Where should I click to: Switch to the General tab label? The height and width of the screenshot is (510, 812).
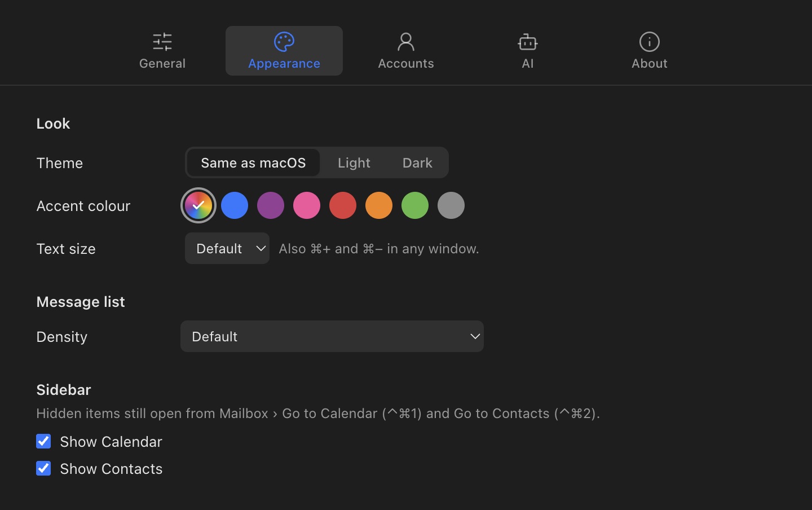pyautogui.click(x=162, y=63)
